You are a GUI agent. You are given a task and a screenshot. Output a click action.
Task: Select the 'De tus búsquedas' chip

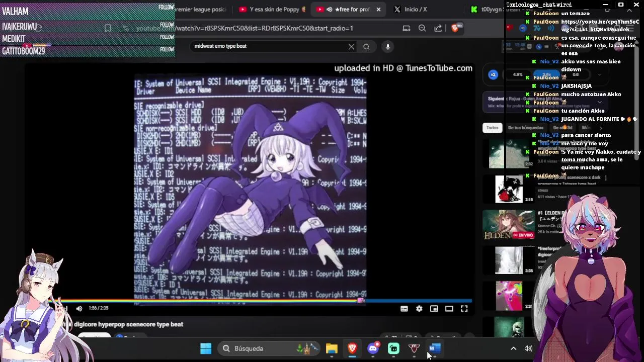tap(525, 128)
